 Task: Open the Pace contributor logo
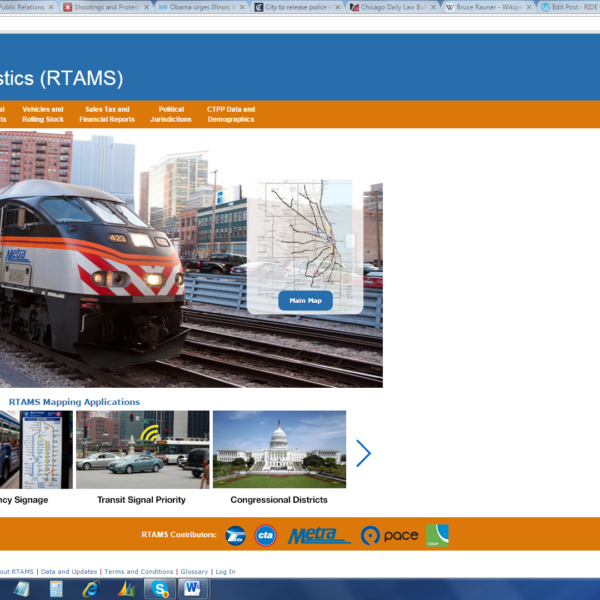pyautogui.click(x=389, y=535)
